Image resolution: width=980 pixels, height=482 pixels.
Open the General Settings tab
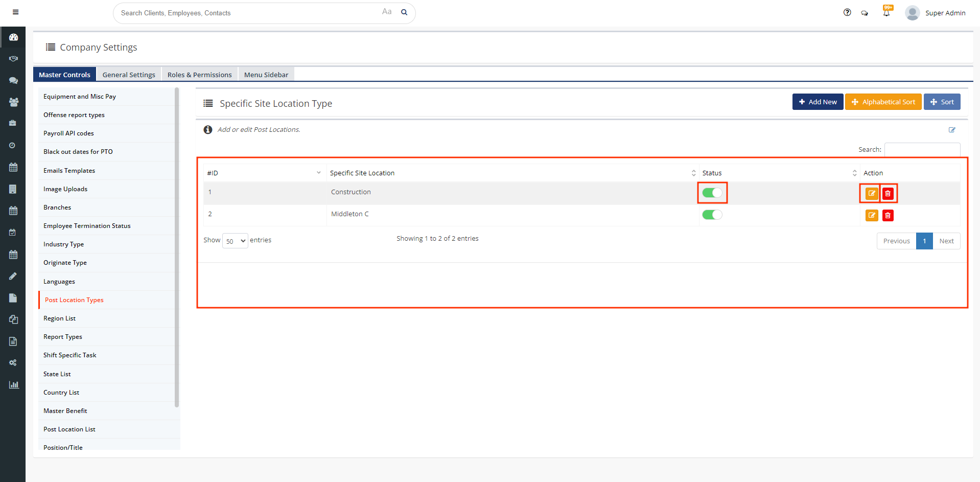(129, 75)
